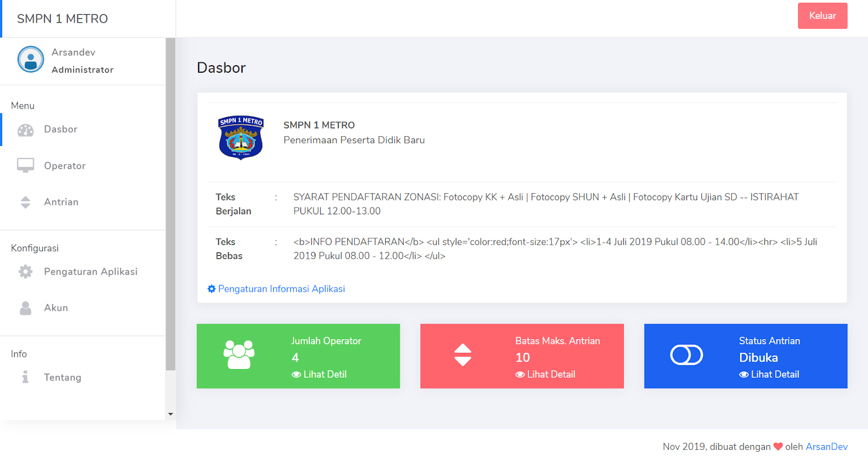This screenshot has width=868, height=464.
Task: Click the eye icon in the blue Status Antrian card
Action: click(744, 374)
